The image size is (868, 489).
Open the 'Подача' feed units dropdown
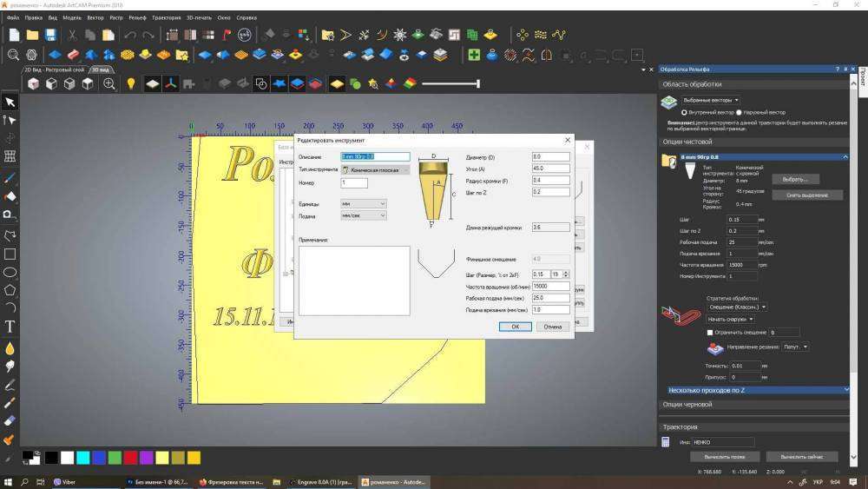tap(364, 215)
